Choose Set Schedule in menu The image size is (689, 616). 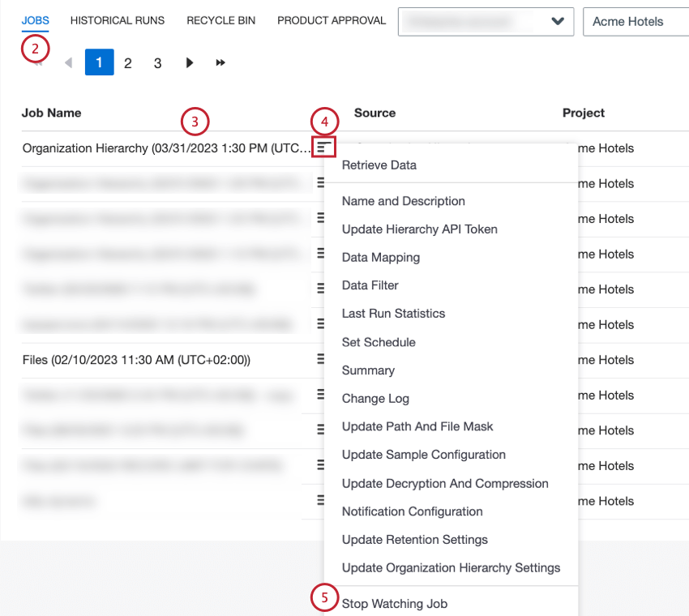(379, 342)
